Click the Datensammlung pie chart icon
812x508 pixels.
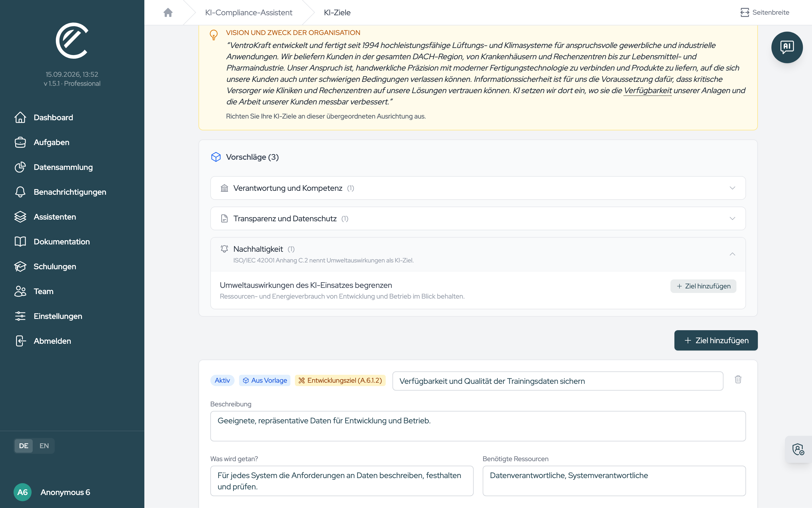[x=20, y=167]
